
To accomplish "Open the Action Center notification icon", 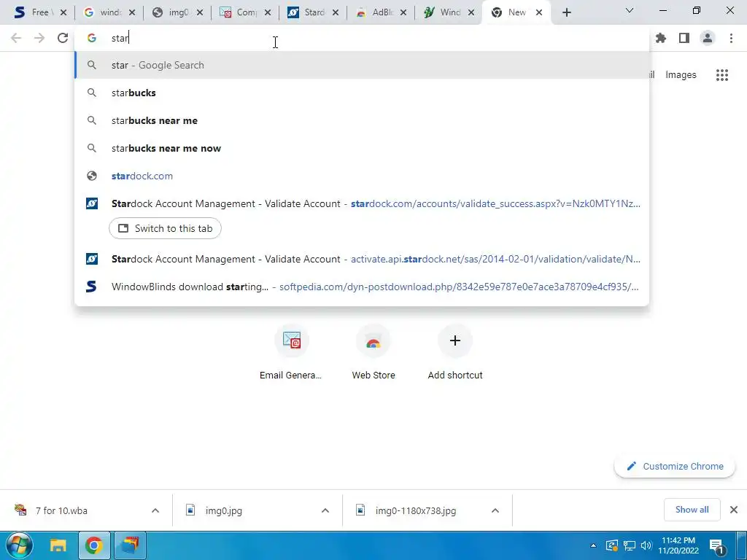I will (717, 545).
